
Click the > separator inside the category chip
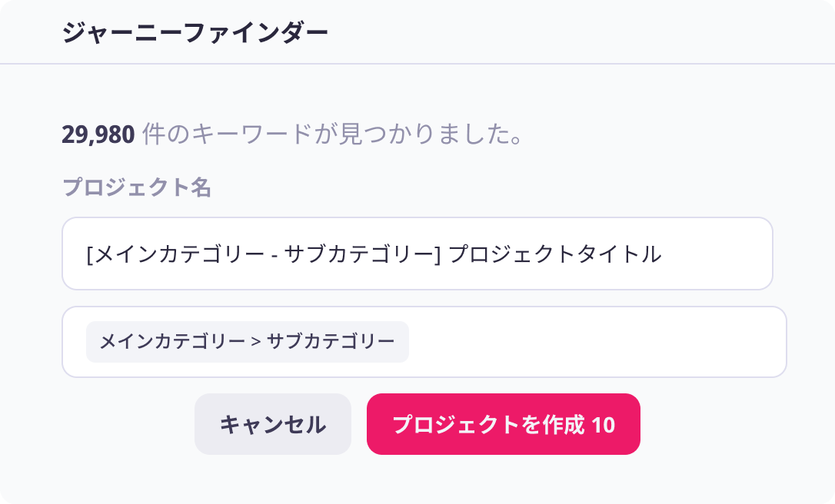point(256,342)
